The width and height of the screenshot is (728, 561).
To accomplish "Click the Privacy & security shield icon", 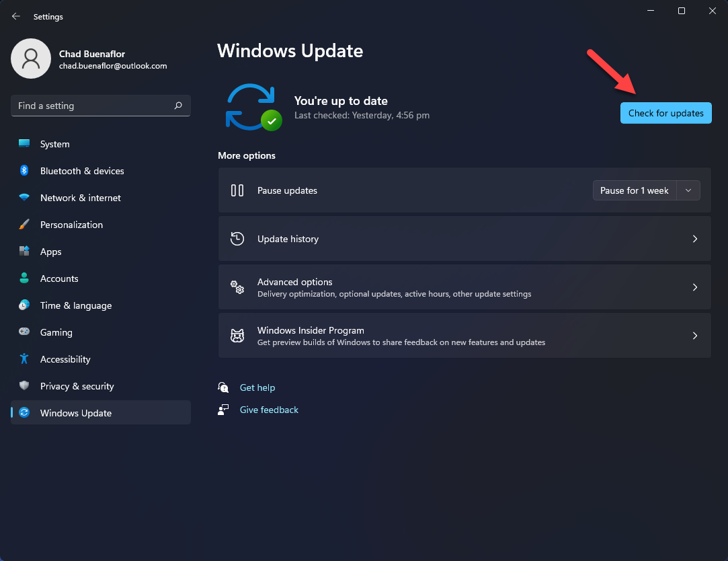I will point(24,386).
